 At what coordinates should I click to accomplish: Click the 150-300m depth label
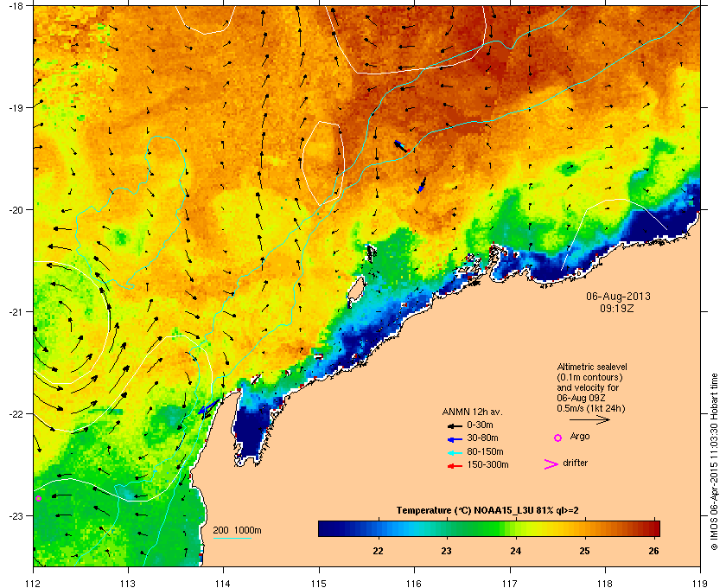(x=487, y=464)
